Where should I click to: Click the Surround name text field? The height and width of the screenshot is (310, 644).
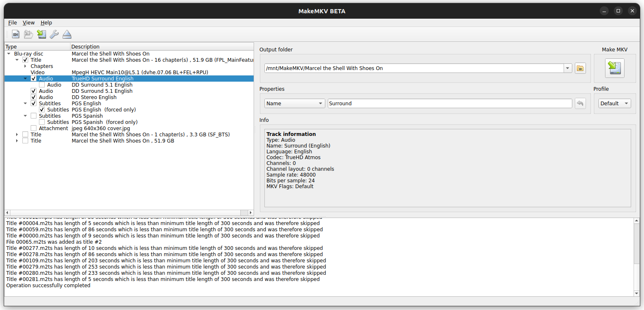[450, 103]
